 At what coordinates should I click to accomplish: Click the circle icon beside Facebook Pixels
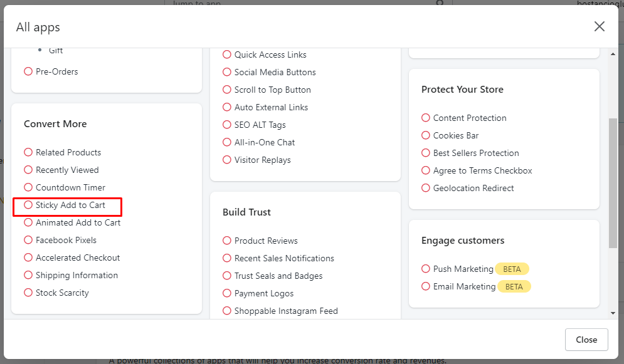[x=28, y=240]
